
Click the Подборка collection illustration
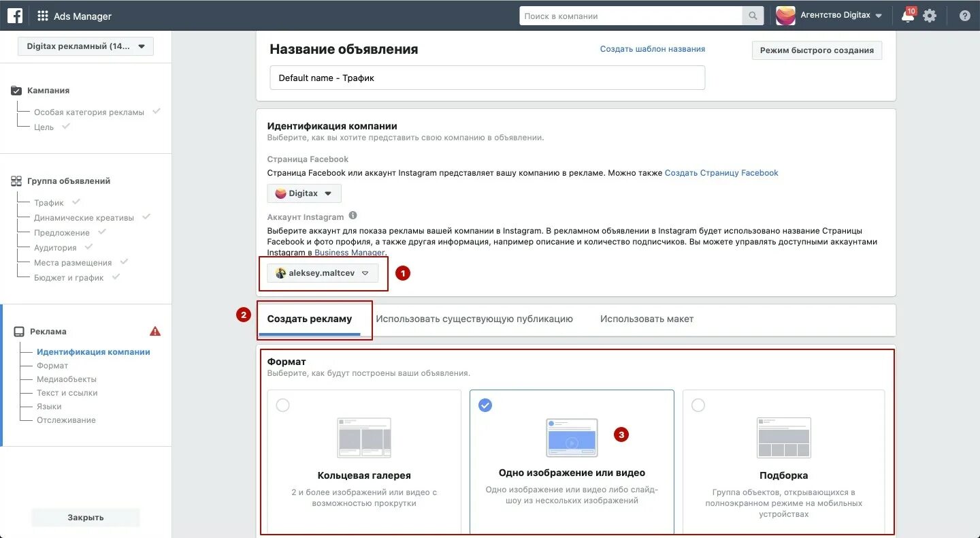pyautogui.click(x=784, y=437)
